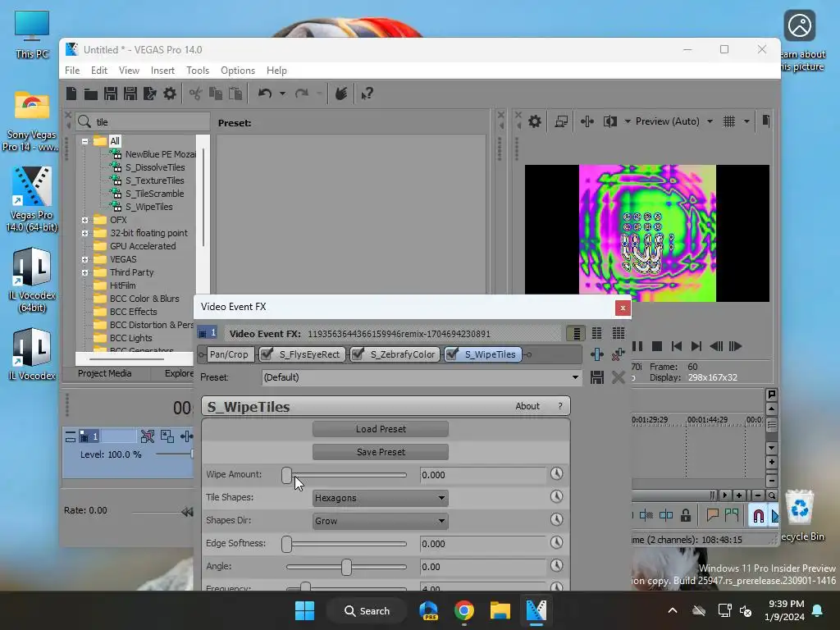Click the Save Preset button in S_WipeTiles
840x630 pixels.
pos(381,452)
